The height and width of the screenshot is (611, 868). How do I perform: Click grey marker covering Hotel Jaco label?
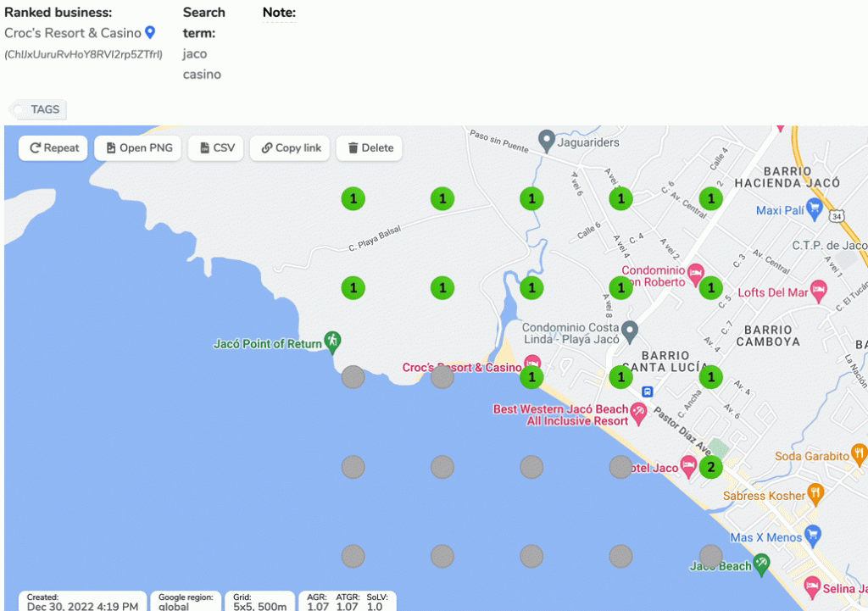[621, 467]
